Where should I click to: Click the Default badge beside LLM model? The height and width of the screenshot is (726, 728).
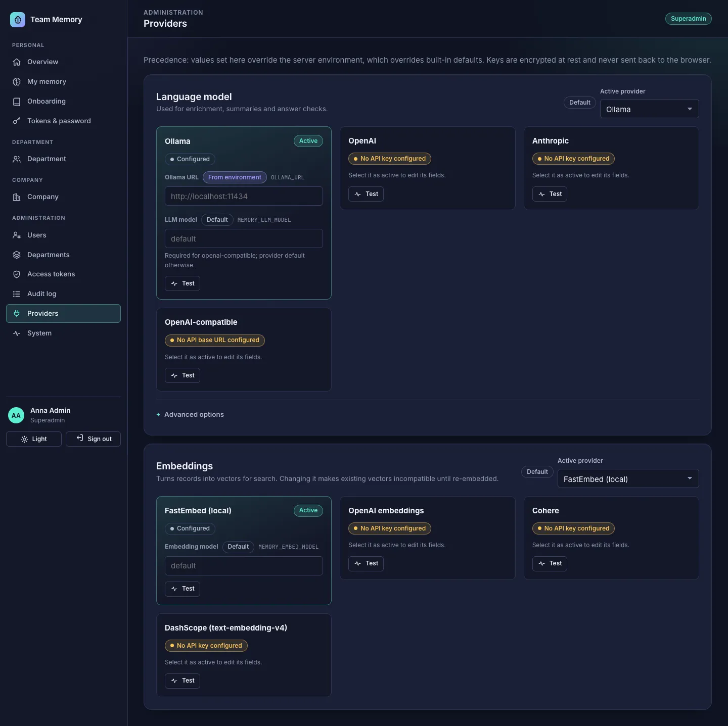pyautogui.click(x=217, y=220)
